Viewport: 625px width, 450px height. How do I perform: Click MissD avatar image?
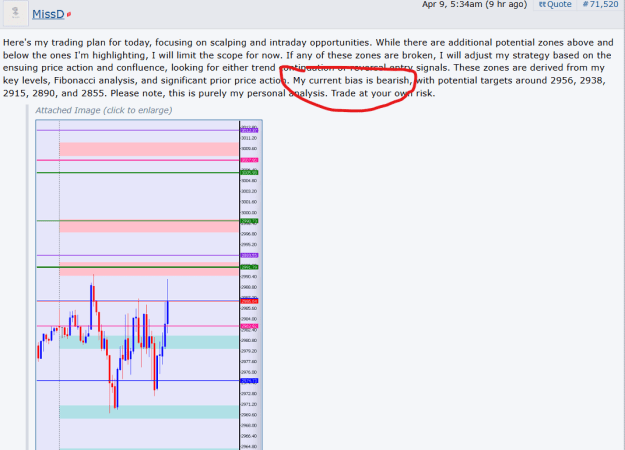click(x=16, y=13)
